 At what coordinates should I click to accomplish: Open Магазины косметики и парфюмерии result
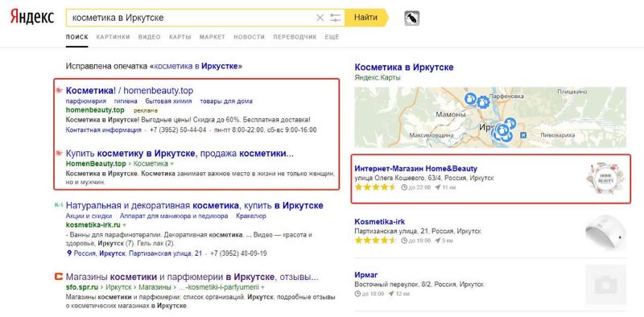[192, 277]
